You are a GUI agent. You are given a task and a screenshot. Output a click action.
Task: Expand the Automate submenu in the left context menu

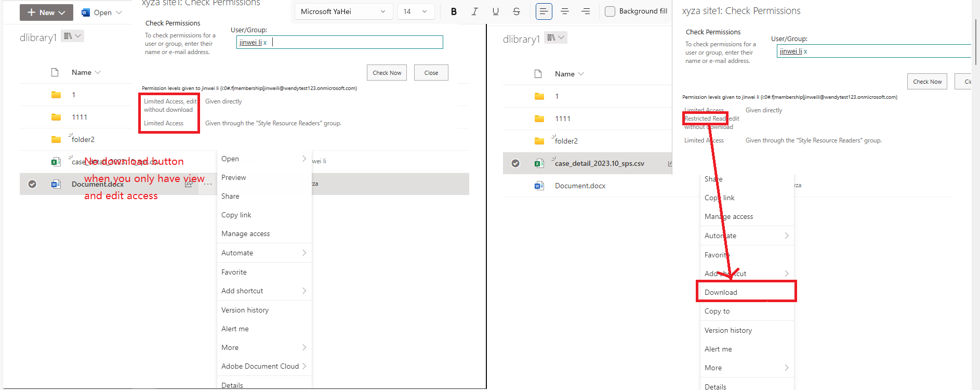coord(304,253)
